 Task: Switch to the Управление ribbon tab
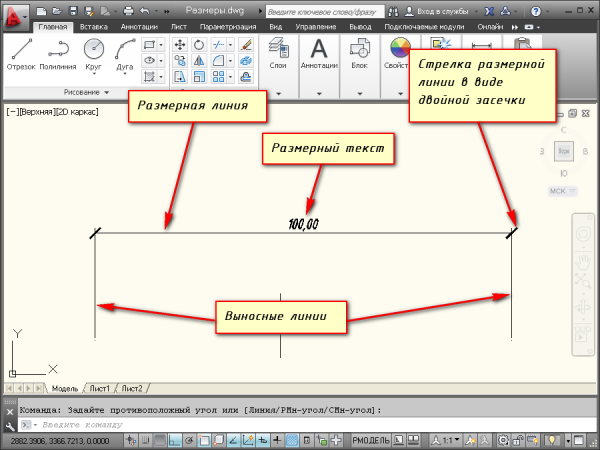click(316, 27)
